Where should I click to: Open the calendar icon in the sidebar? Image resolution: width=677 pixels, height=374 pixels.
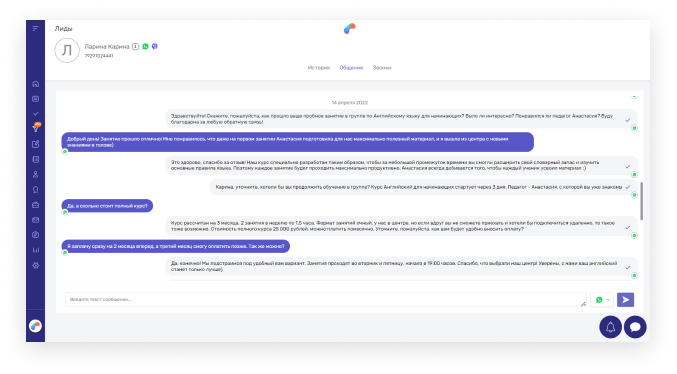click(x=35, y=99)
